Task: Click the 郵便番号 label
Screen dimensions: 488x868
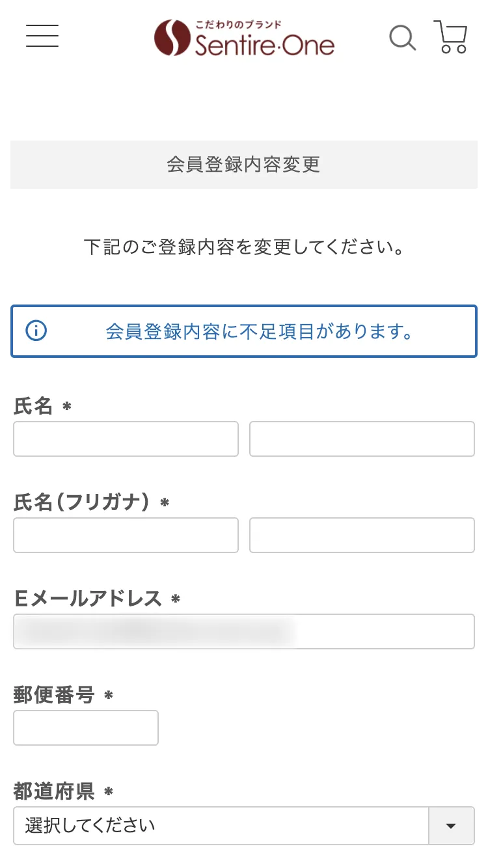Action: (x=54, y=696)
